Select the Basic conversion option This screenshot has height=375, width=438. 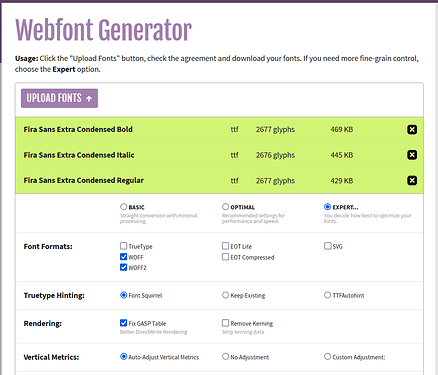124,207
